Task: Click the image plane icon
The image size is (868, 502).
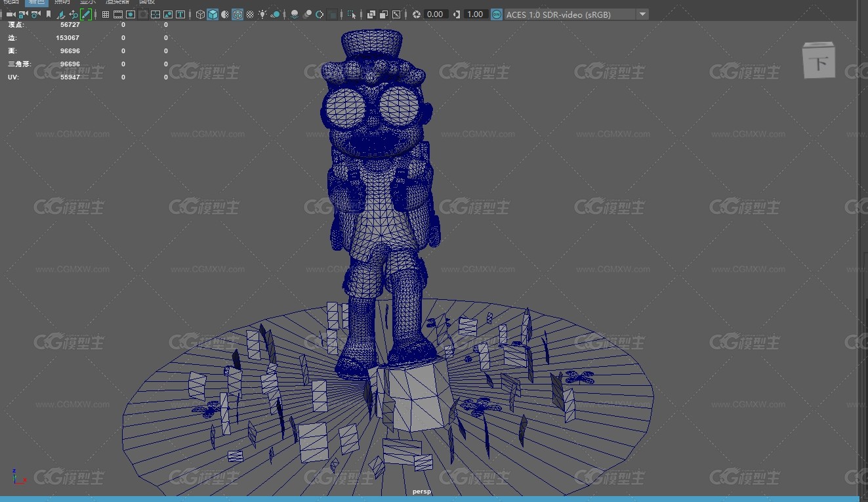Action: pyautogui.click(x=60, y=14)
